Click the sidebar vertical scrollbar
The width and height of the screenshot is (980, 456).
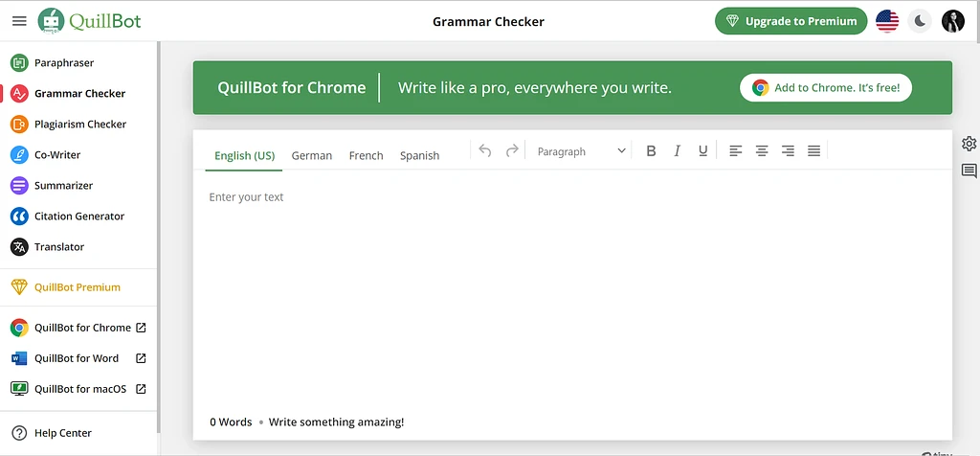pyautogui.click(x=159, y=238)
